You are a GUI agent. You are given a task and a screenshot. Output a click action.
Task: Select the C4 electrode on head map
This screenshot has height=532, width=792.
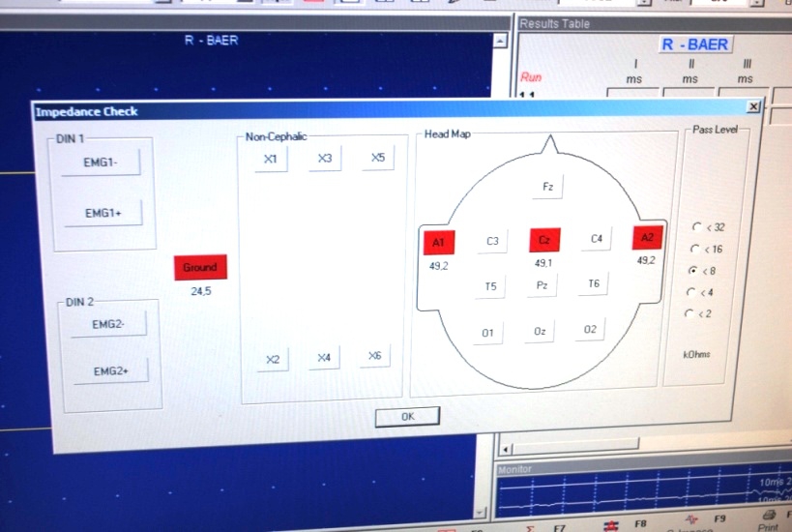[x=597, y=239]
